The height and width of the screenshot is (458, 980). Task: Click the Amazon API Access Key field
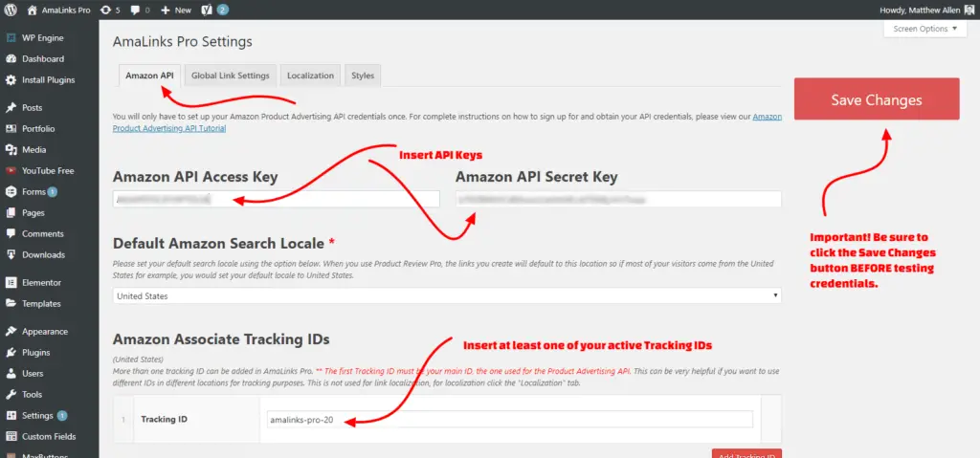pos(277,199)
